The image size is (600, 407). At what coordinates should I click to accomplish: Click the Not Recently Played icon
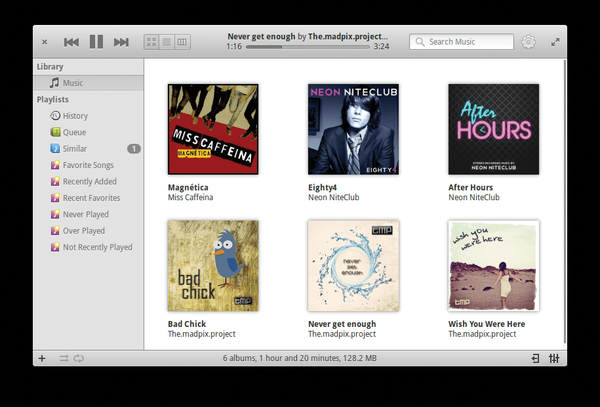55,247
